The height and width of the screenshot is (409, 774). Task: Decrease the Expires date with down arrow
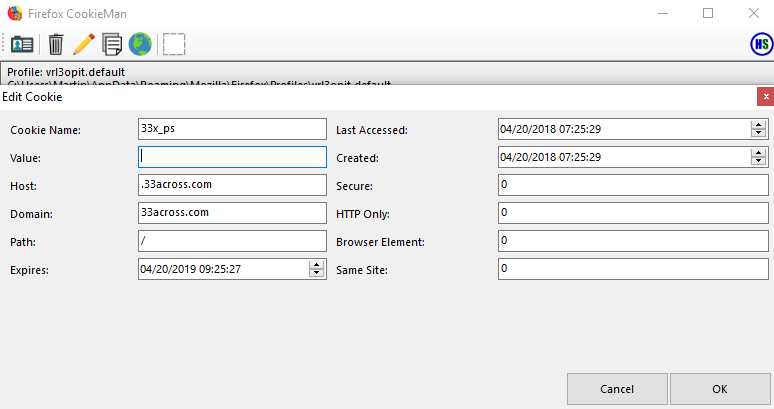coord(316,273)
